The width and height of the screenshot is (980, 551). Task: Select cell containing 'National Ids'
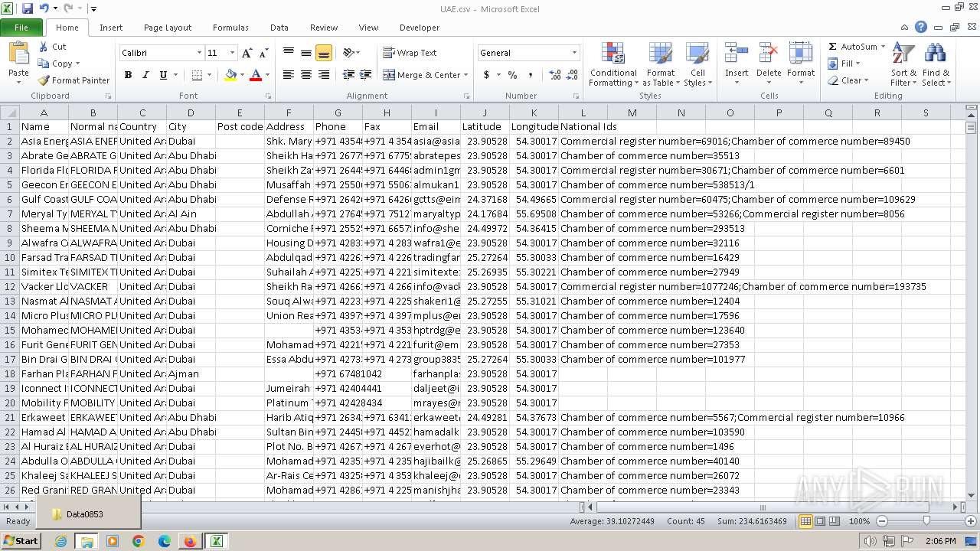(589, 126)
